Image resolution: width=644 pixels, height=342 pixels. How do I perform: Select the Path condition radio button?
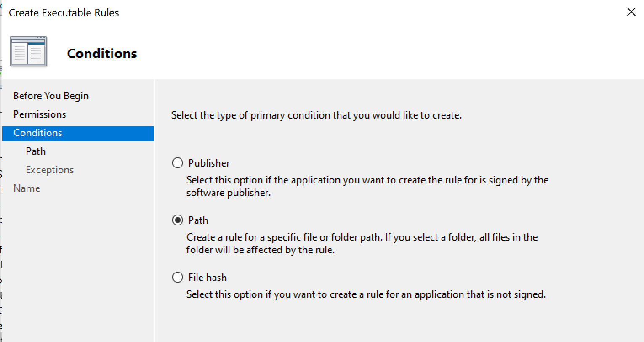click(178, 220)
